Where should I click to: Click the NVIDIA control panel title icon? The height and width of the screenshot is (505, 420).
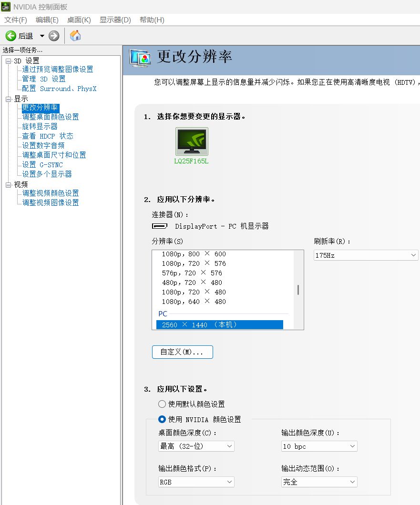[x=6, y=7]
